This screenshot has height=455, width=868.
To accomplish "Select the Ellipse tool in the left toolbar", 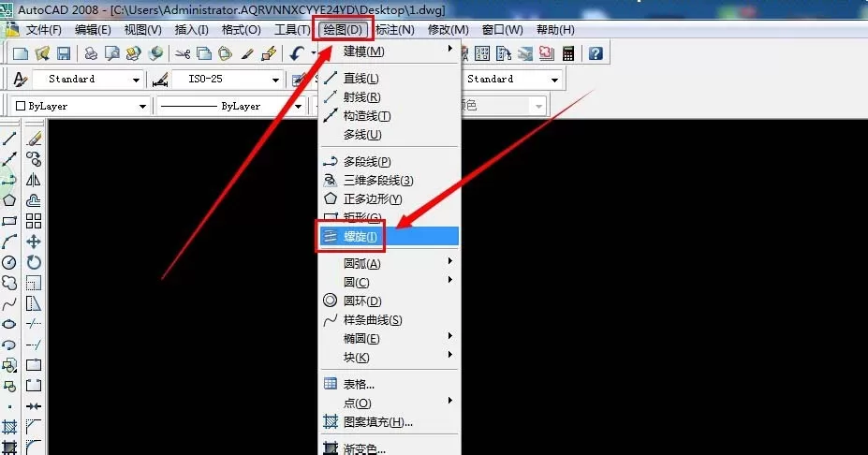I will 9,324.
